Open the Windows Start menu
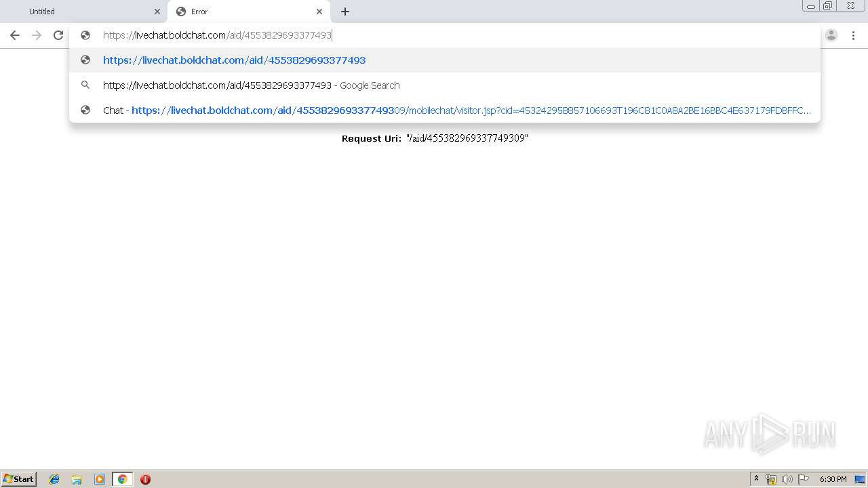868x488 pixels. click(x=19, y=479)
